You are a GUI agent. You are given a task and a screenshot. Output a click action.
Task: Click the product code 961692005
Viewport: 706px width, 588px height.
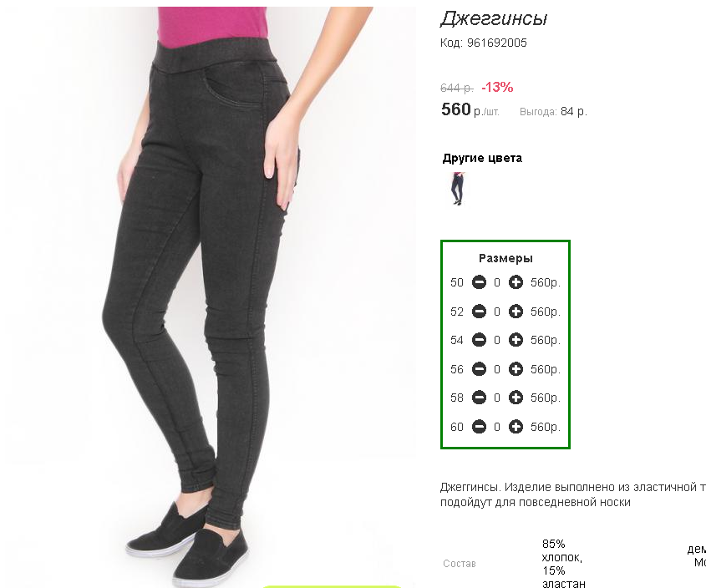(496, 43)
